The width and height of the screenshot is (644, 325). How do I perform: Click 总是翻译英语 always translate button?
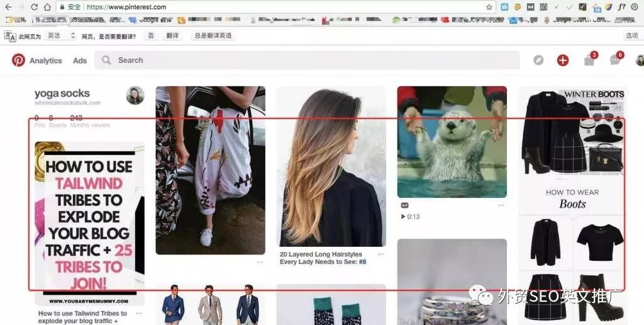click(213, 36)
